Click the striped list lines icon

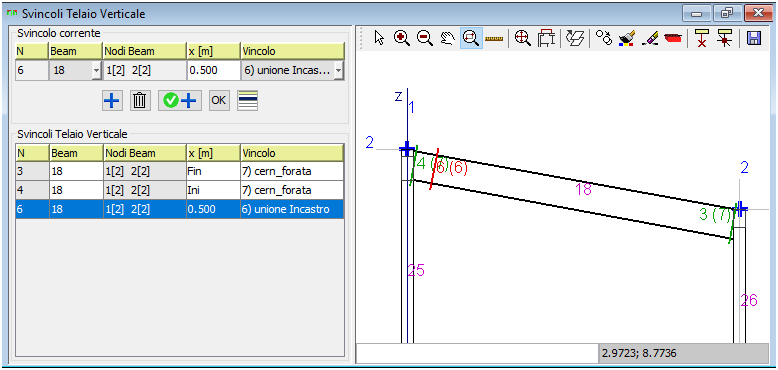pyautogui.click(x=248, y=101)
